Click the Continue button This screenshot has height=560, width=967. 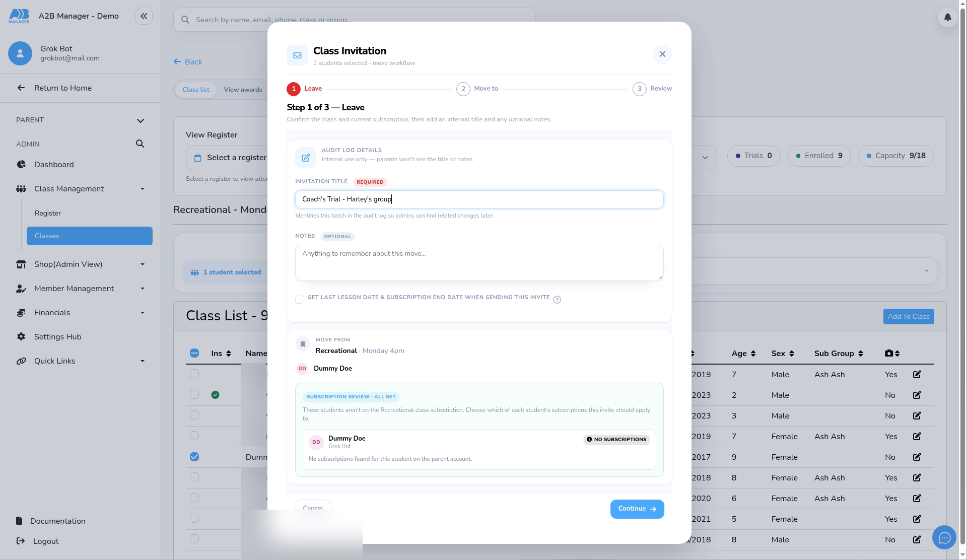pyautogui.click(x=637, y=509)
